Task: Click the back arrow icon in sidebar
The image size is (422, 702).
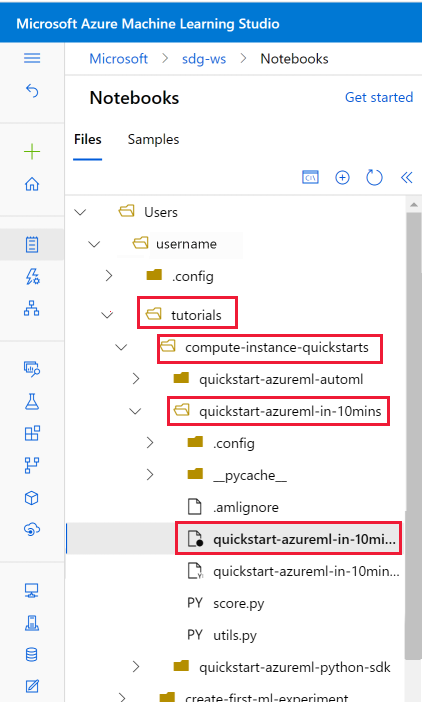Action: 32,91
